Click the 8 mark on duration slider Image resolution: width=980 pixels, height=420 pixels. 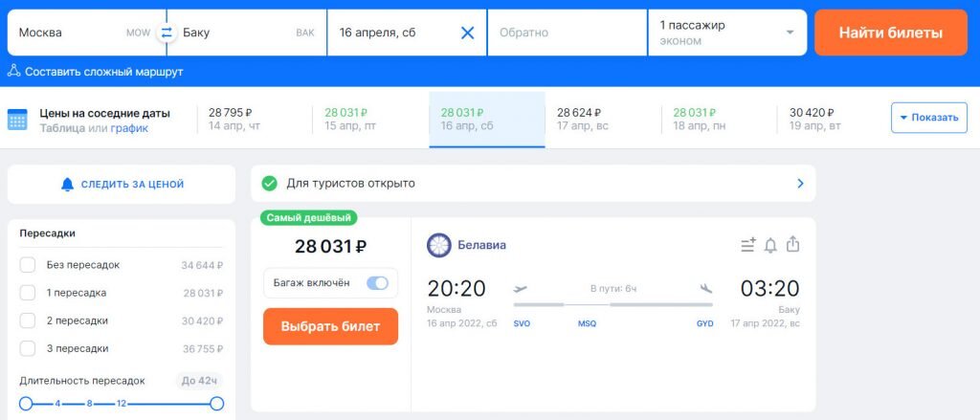(89, 404)
